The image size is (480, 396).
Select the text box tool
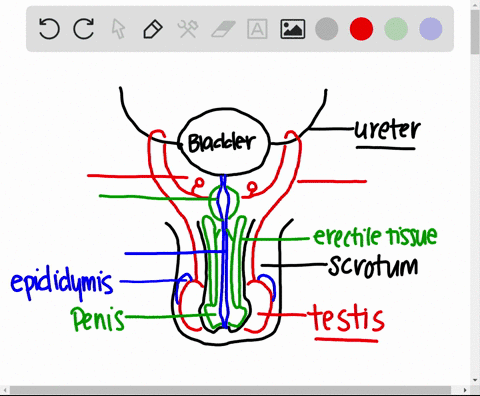[257, 29]
